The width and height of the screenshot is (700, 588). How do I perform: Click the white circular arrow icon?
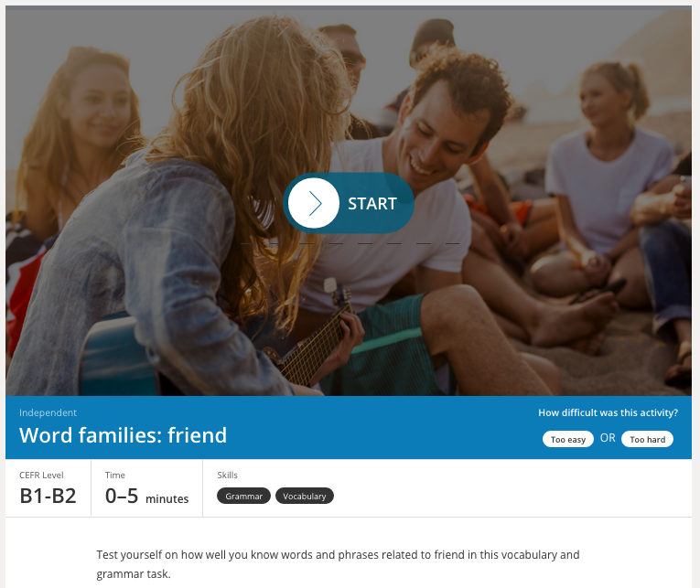click(313, 203)
